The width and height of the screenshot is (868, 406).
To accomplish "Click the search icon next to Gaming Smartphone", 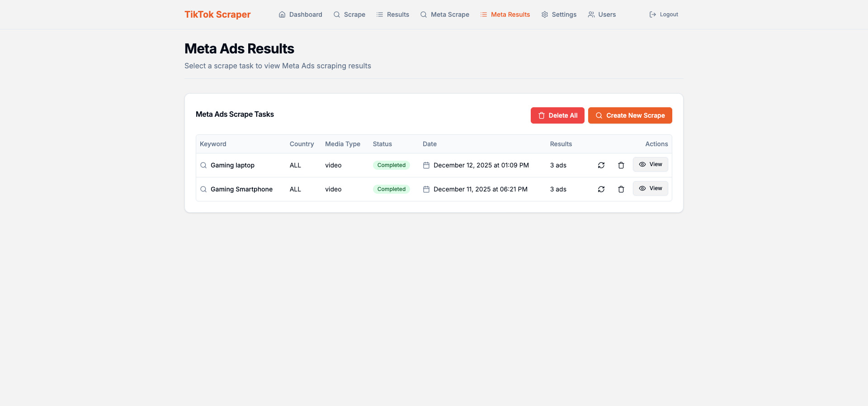I will (203, 189).
